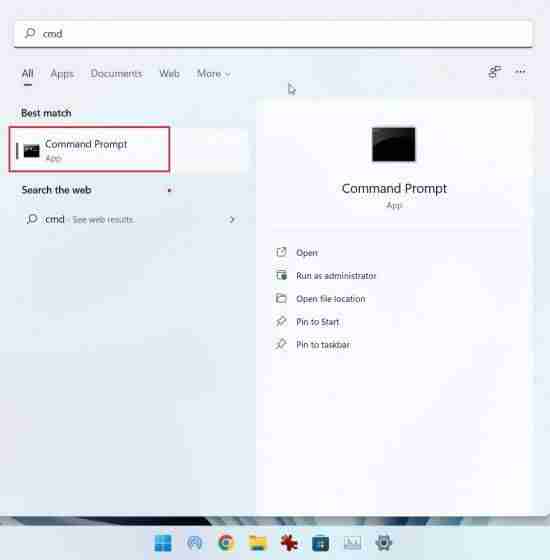Viewport: 550px width, 560px height.
Task: Click the search box containing cmd
Action: pos(274,34)
